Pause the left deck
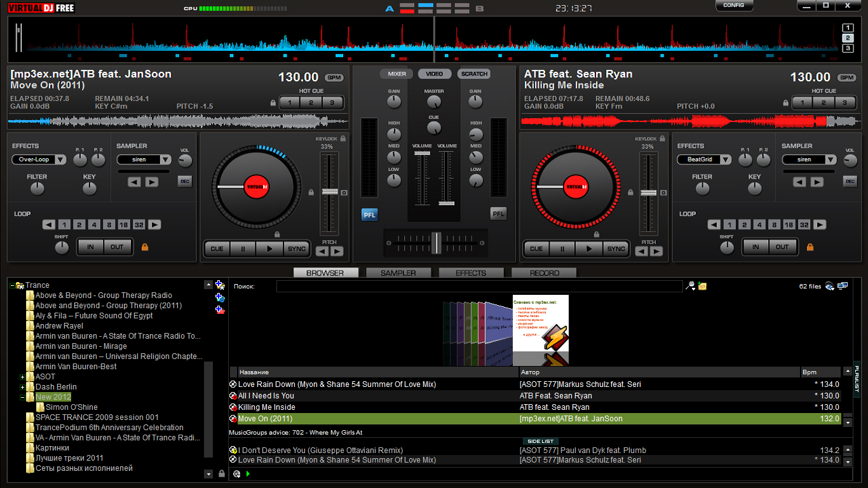The height and width of the screenshot is (488, 868). click(243, 249)
